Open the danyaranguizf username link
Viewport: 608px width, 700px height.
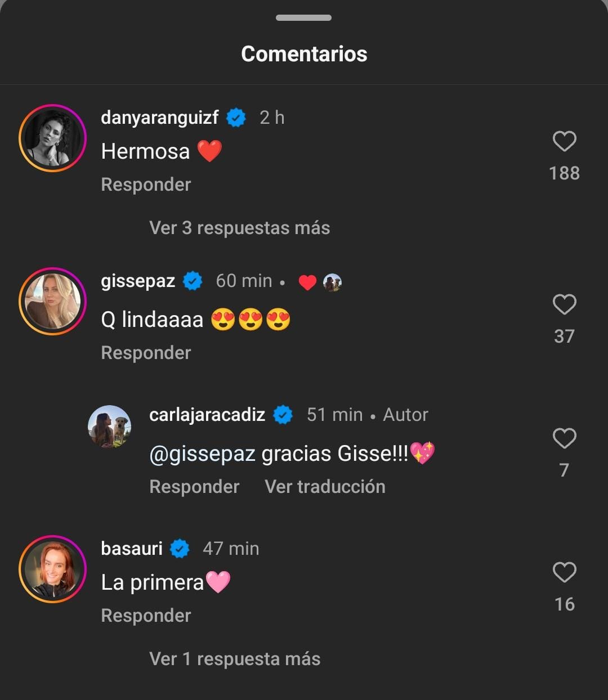[160, 118]
